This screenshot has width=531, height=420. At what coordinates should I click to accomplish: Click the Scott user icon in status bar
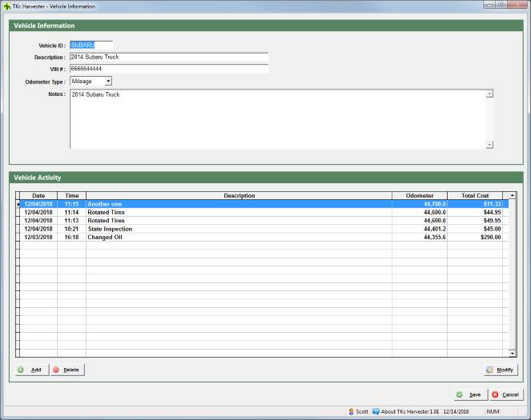pyautogui.click(x=351, y=412)
